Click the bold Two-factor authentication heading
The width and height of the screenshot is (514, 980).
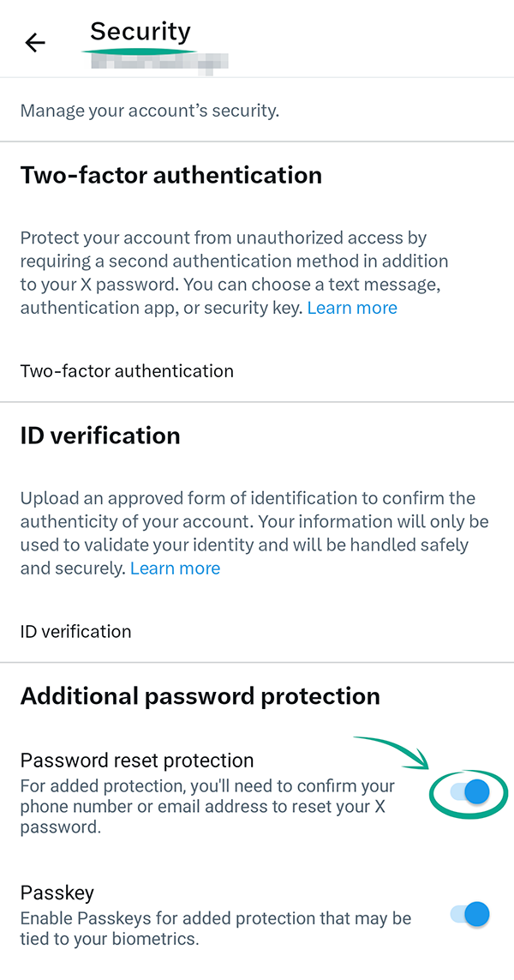pyautogui.click(x=171, y=176)
